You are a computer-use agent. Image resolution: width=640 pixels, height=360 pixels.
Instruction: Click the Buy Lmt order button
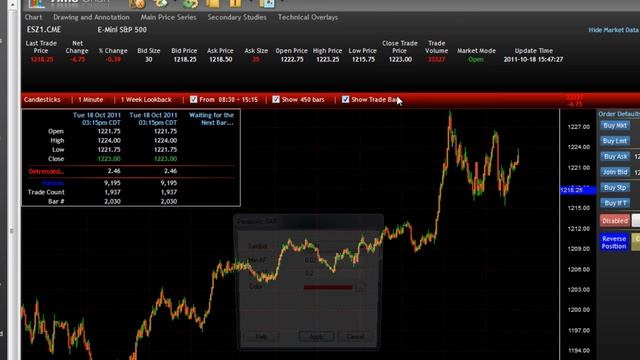(x=615, y=141)
